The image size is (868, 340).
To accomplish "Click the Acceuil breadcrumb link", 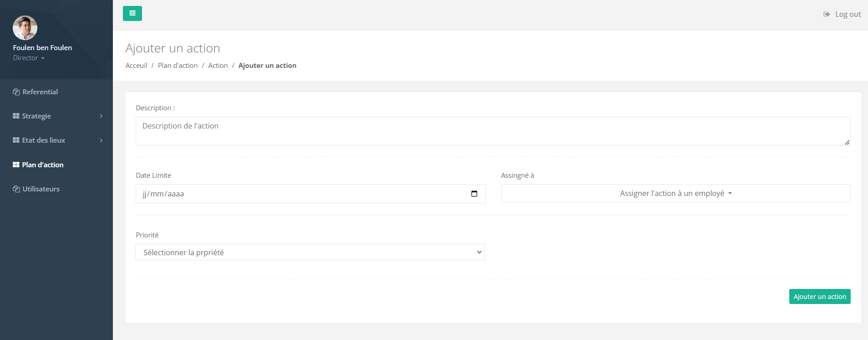I will (x=136, y=66).
